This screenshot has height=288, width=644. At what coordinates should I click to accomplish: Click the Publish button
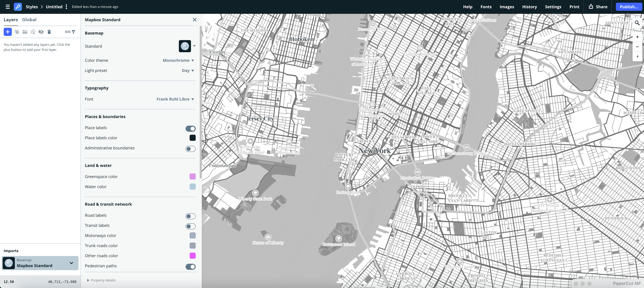[x=629, y=7]
